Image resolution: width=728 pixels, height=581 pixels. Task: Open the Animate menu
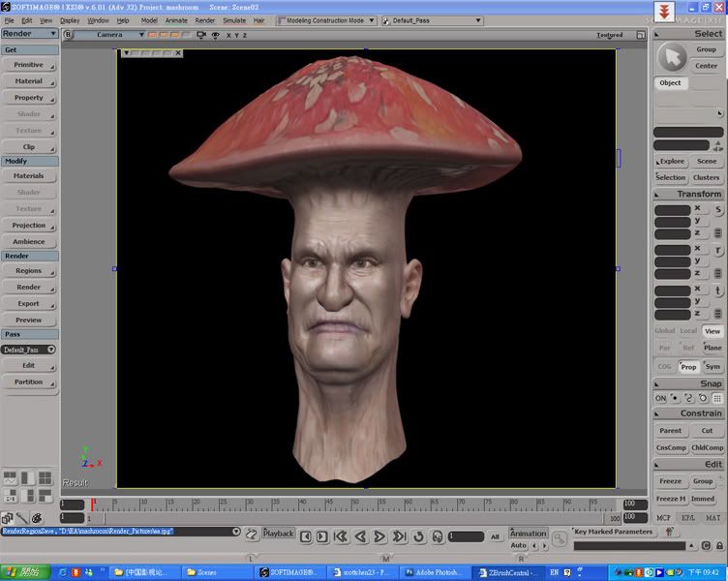pos(176,21)
